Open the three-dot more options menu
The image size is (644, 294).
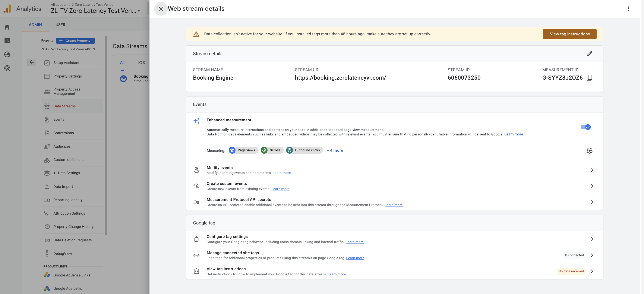pos(628,9)
